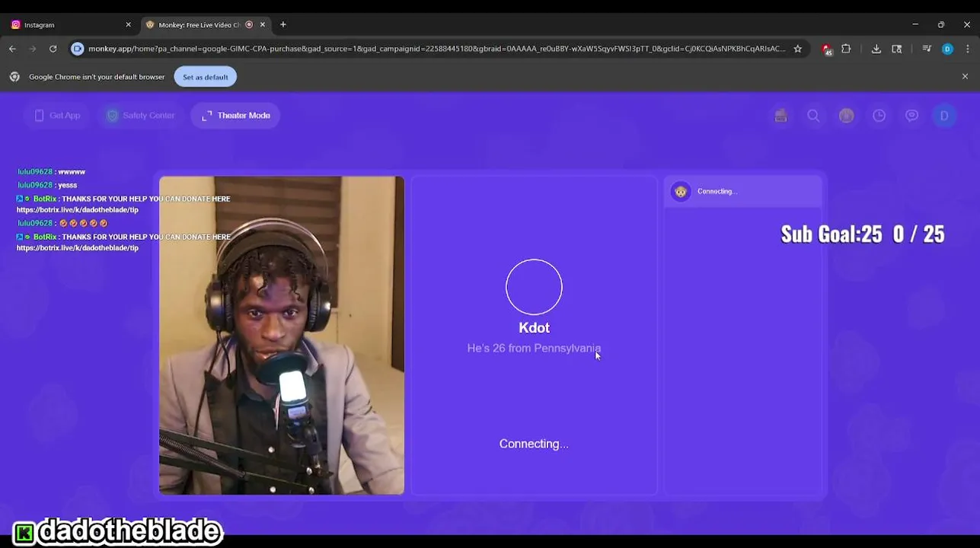
Task: Click the lulu09628 "wwwww" chat message
Action: point(51,172)
